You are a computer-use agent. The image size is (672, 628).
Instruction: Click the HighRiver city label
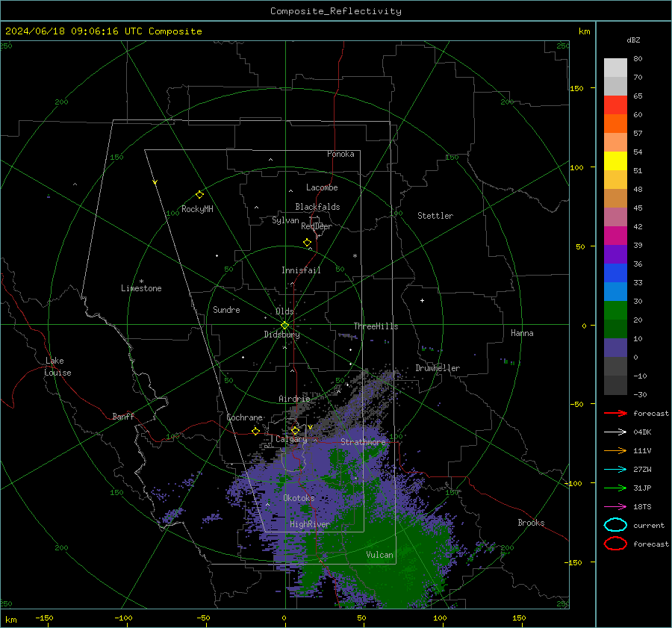310,524
